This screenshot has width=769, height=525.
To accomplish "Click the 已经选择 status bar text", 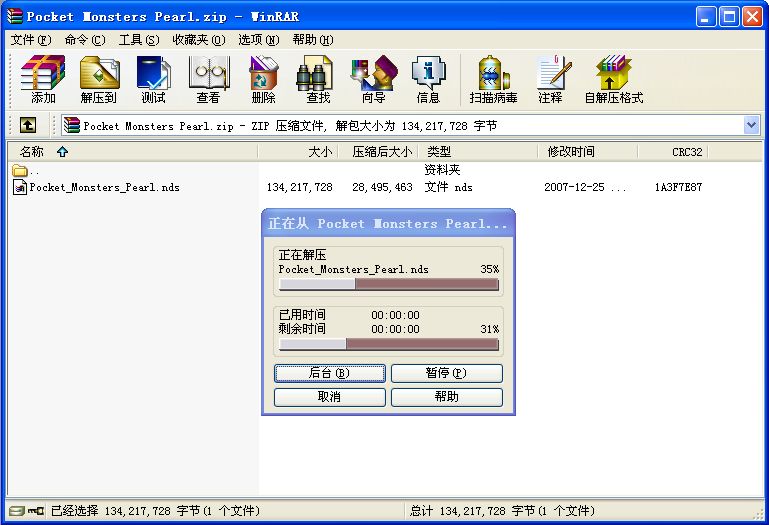I will click(155, 511).
